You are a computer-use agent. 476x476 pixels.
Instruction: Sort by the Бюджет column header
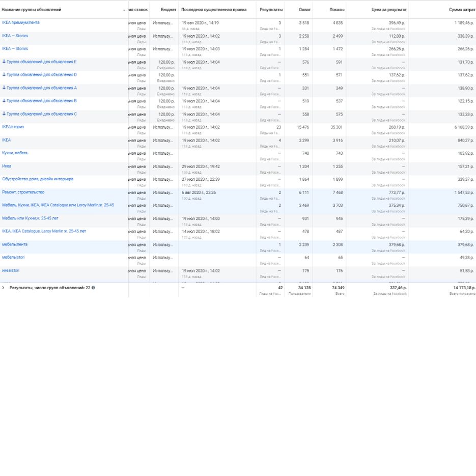tap(169, 10)
